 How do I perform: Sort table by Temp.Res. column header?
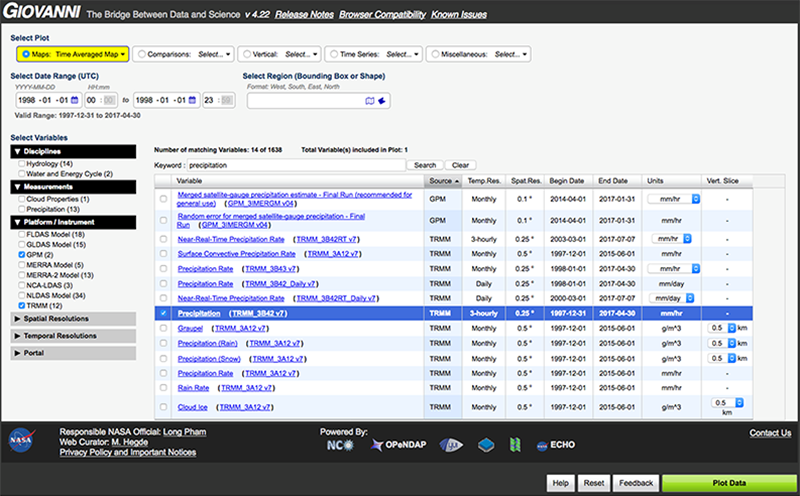[x=484, y=181]
